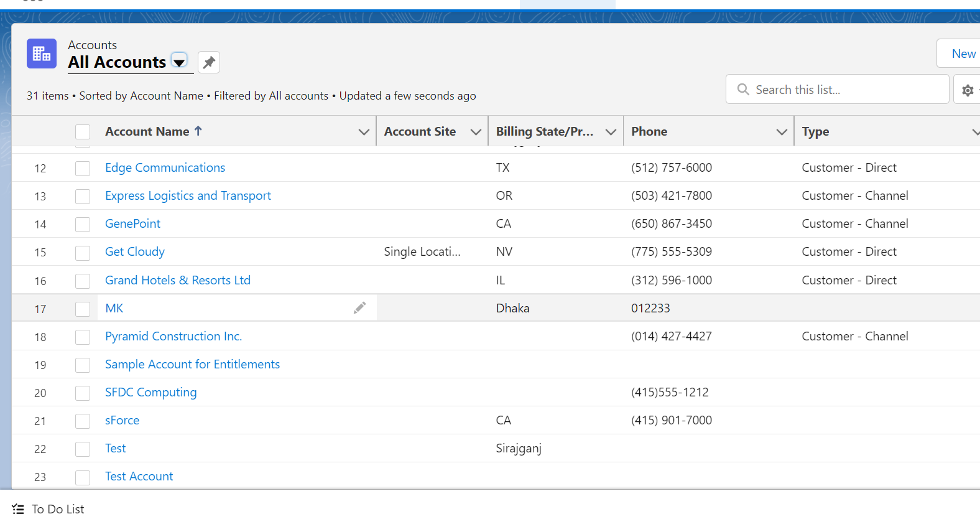Screen dimensions: 980x514
Task: Sort by the Account Name column header
Action: pyautogui.click(x=147, y=131)
